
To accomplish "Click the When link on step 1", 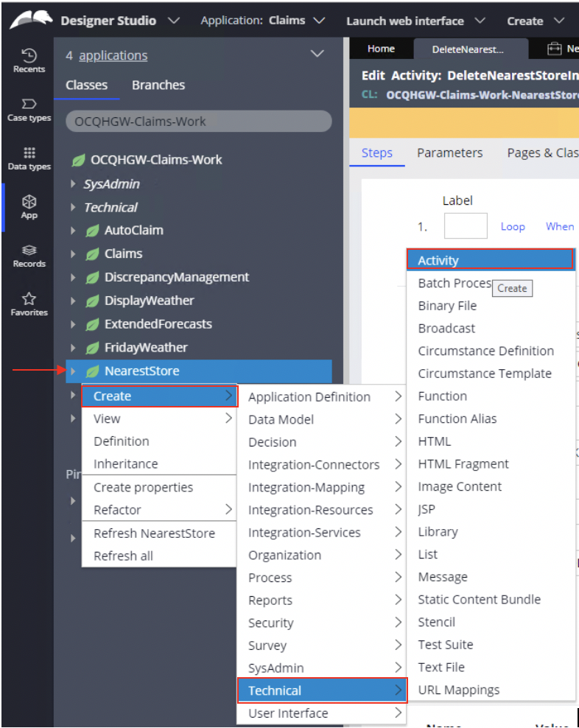I will (560, 226).
